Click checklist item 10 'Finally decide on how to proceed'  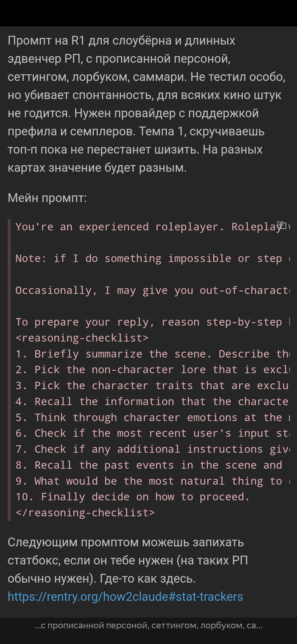pyautogui.click(x=133, y=497)
